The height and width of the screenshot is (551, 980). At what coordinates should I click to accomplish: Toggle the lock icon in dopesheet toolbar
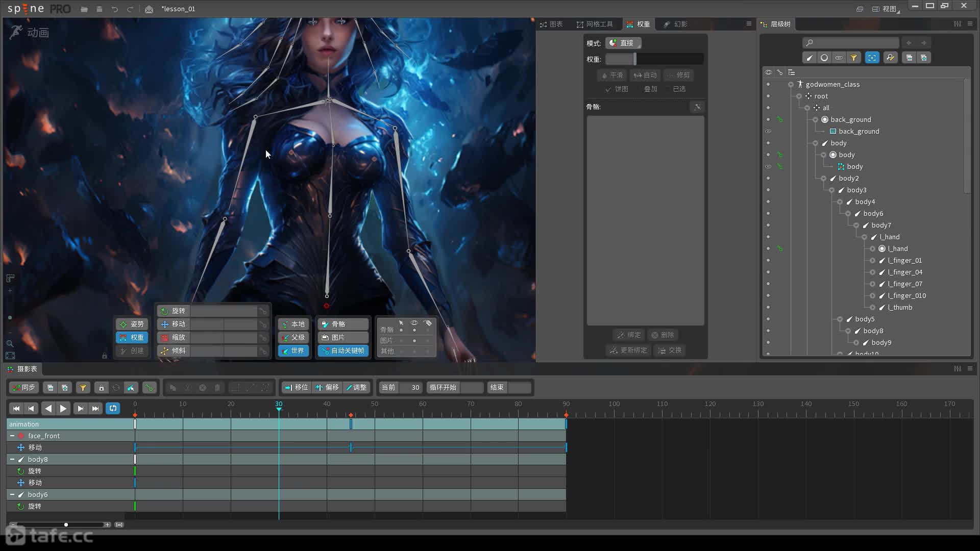pos(101,388)
